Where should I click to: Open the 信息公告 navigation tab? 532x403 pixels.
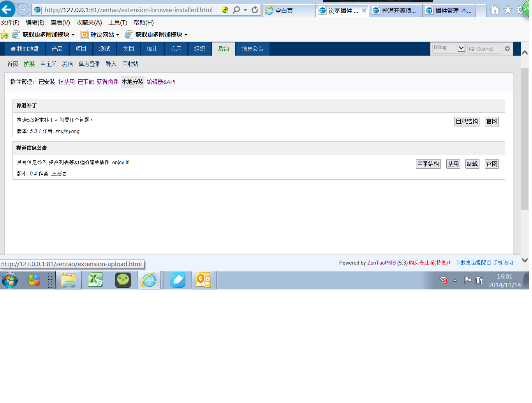(252, 49)
